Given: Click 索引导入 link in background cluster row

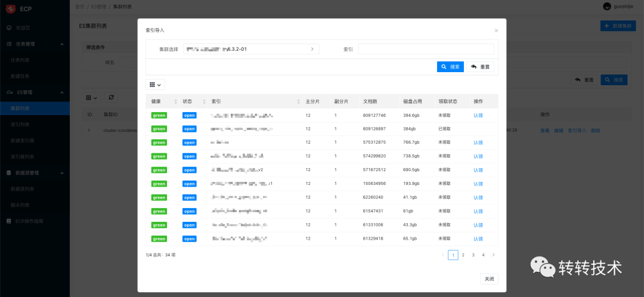Looking at the screenshot, I should 577,131.
